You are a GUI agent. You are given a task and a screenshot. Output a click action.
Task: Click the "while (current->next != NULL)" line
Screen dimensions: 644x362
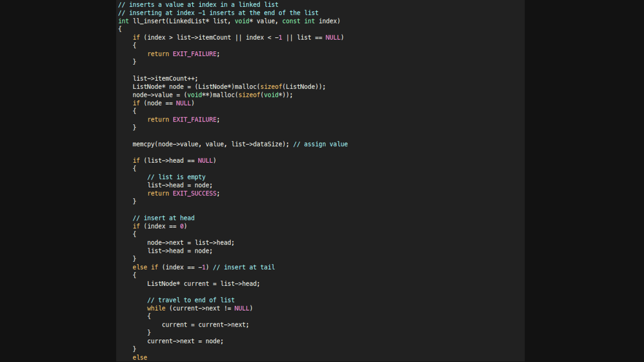200,308
